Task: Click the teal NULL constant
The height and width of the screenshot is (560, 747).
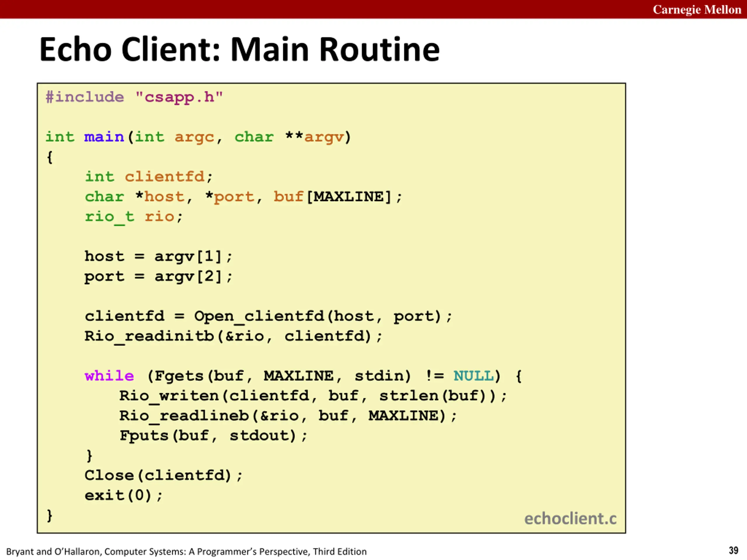Action: coord(473,376)
